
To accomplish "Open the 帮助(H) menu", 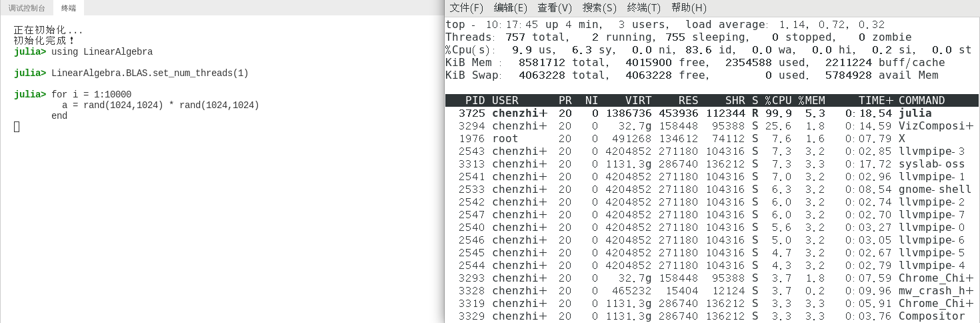I will 689,8.
